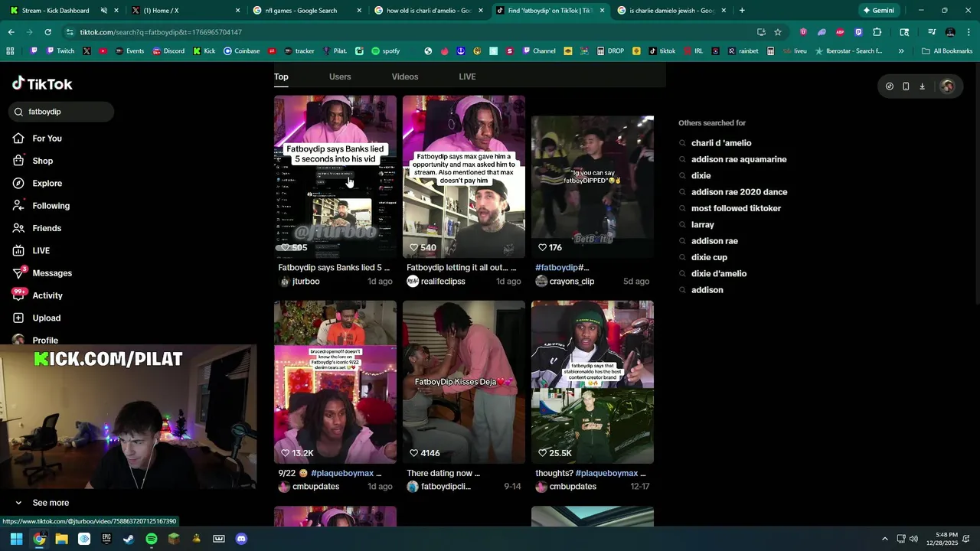Open File Explorer from the taskbar
The width and height of the screenshot is (980, 551).
click(x=62, y=539)
